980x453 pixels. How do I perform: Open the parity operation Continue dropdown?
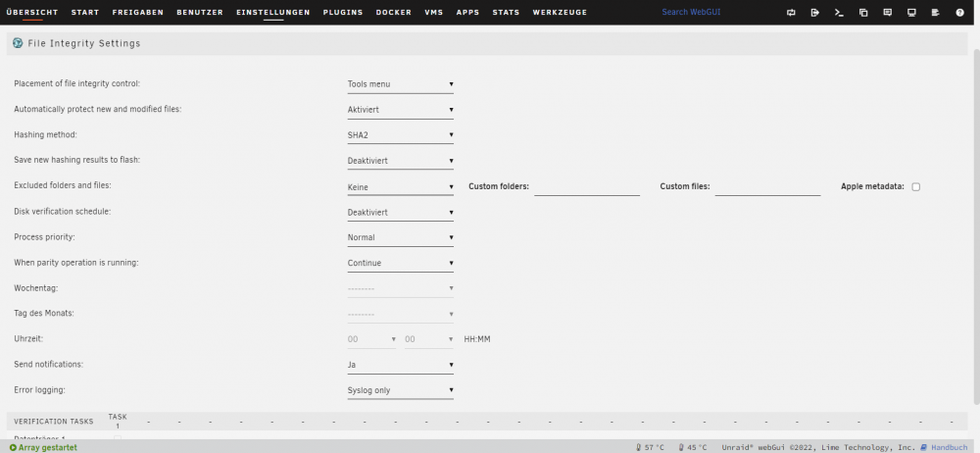pos(401,264)
